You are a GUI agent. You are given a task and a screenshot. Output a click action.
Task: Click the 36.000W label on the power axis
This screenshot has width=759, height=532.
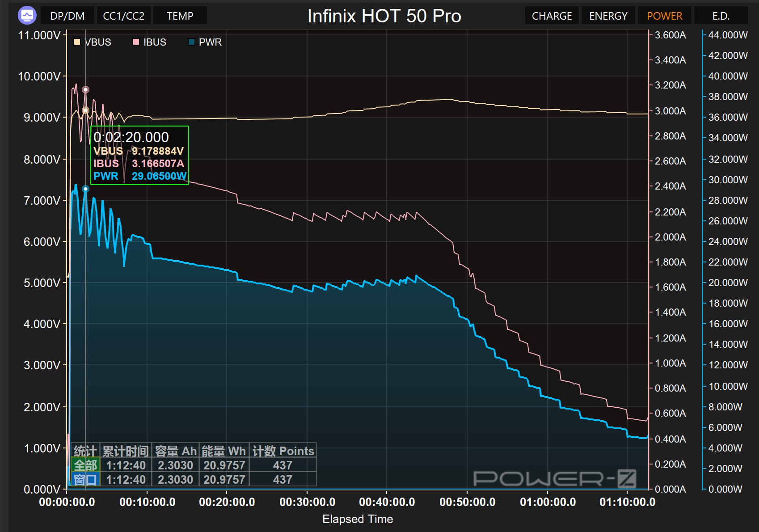pyautogui.click(x=728, y=117)
